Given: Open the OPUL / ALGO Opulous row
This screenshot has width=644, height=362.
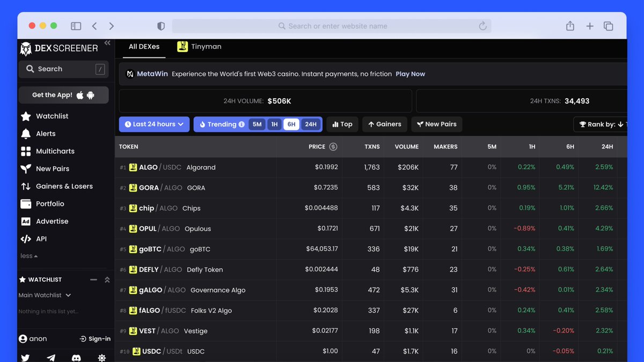Looking at the screenshot, I should (x=371, y=228).
